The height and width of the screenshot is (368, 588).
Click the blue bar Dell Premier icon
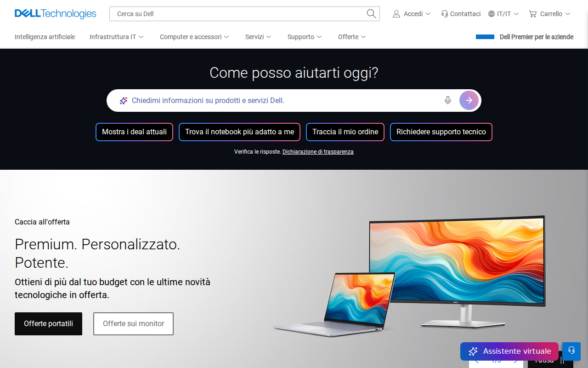(485, 37)
